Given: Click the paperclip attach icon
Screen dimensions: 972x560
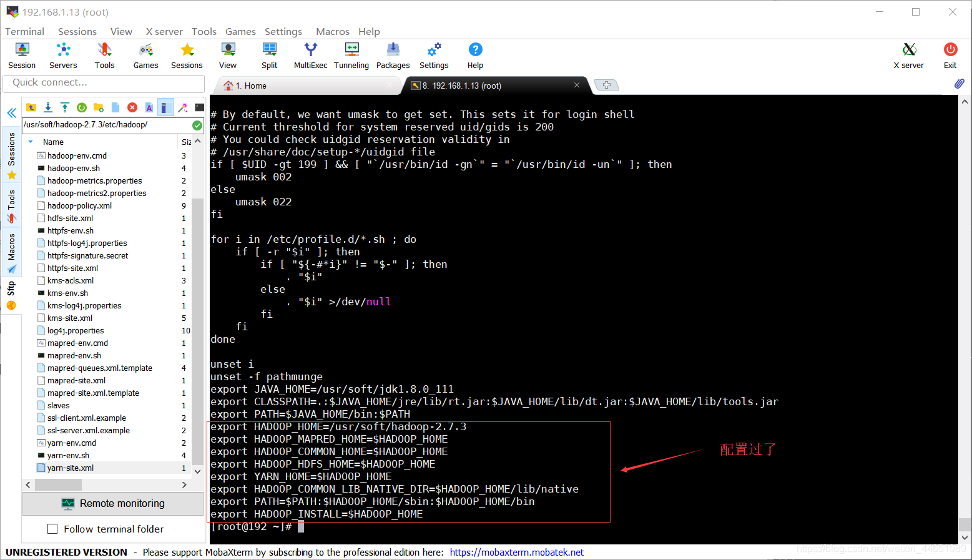Looking at the screenshot, I should click(960, 84).
